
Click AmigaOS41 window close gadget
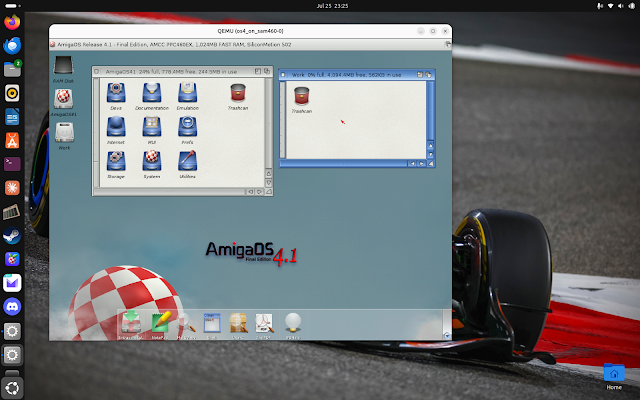pyautogui.click(x=97, y=71)
